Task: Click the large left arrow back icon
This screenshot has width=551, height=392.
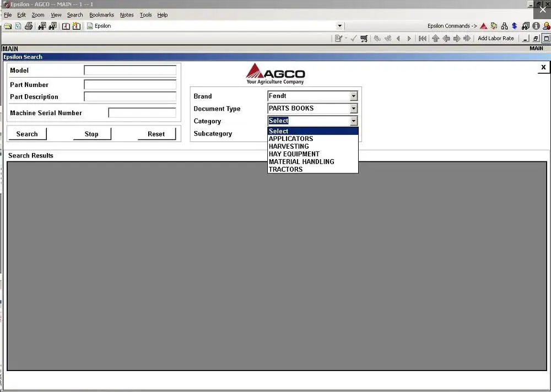Action: [x=446, y=39]
